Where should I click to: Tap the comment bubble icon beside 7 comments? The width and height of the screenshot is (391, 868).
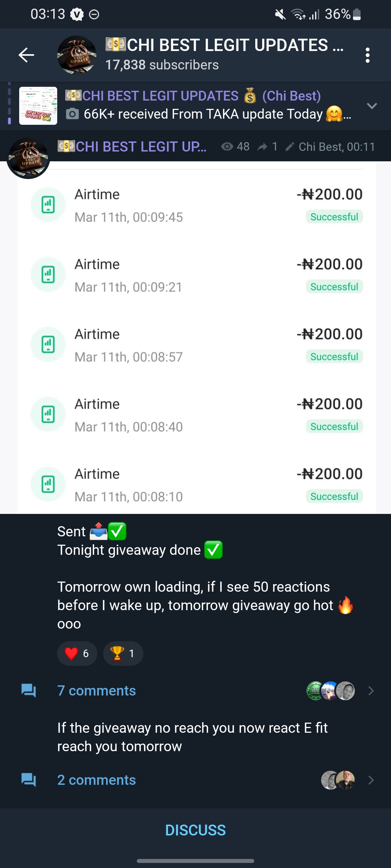point(29,691)
